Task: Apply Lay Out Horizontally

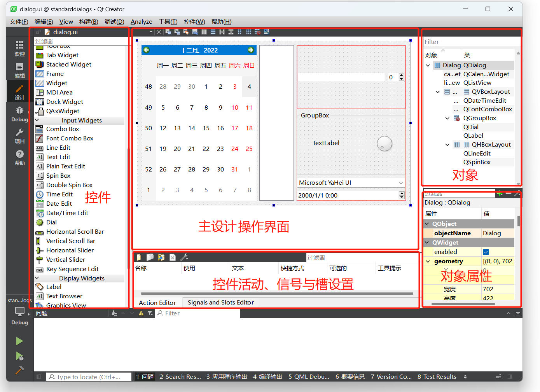Action: coord(204,32)
